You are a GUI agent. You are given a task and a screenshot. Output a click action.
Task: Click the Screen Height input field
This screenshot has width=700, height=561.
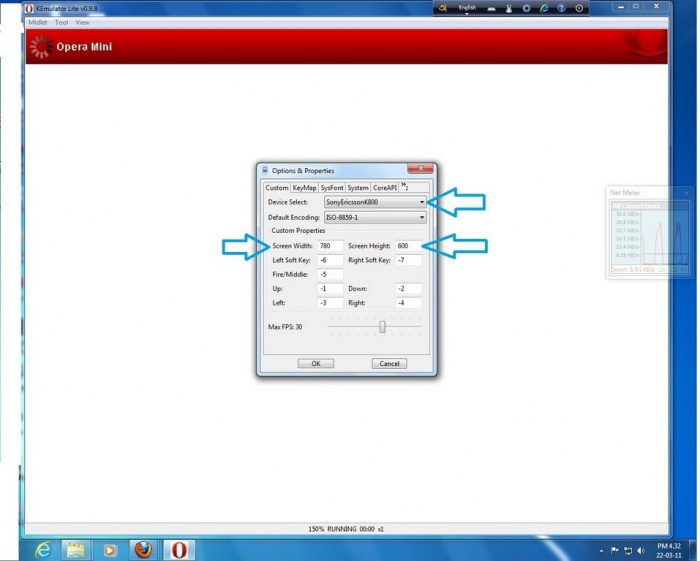pos(408,246)
